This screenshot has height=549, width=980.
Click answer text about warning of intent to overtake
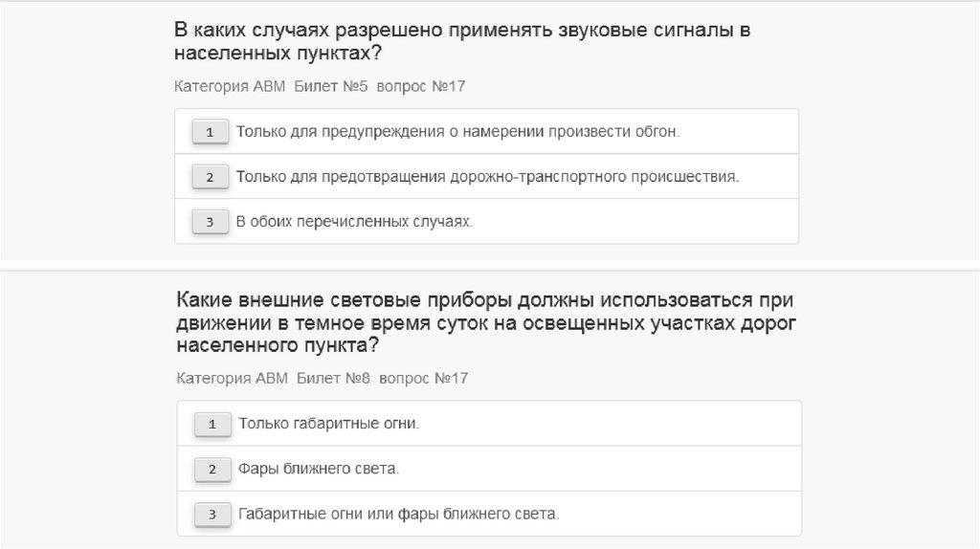(x=457, y=131)
